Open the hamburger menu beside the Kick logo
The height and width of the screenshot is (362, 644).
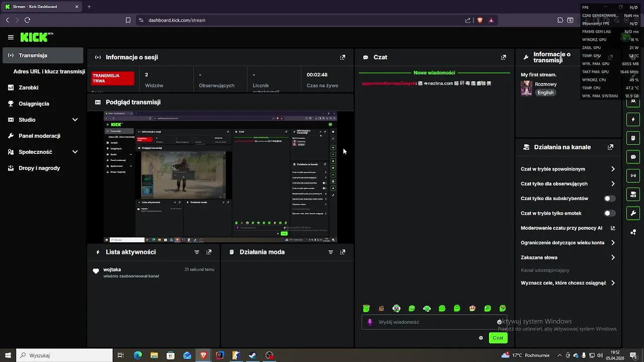click(11, 37)
